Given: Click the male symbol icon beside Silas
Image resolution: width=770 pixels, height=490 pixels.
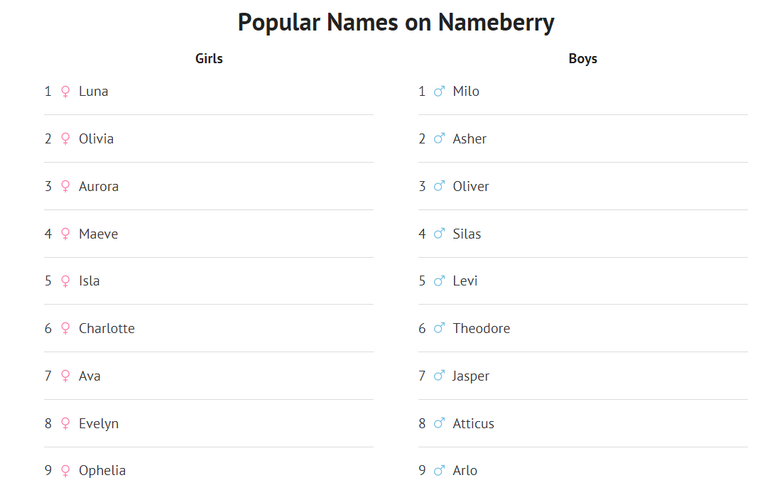Looking at the screenshot, I should click(439, 234).
